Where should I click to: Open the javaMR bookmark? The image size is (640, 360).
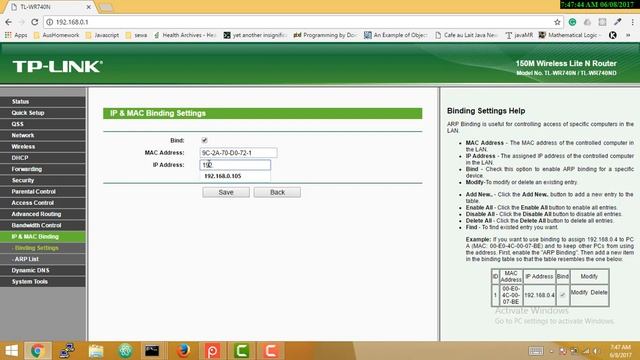(519, 36)
